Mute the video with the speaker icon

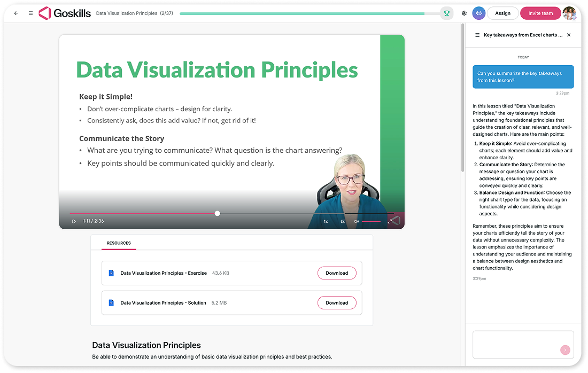356,222
